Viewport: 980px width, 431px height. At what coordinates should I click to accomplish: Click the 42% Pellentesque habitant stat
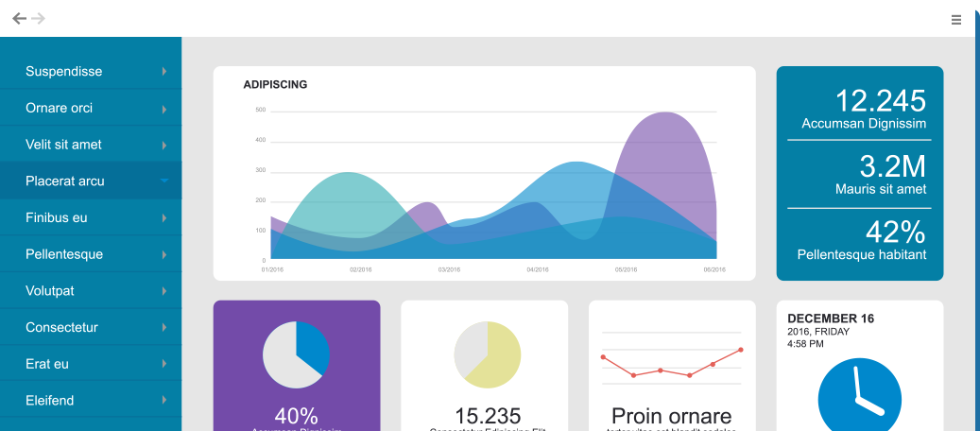[863, 239]
